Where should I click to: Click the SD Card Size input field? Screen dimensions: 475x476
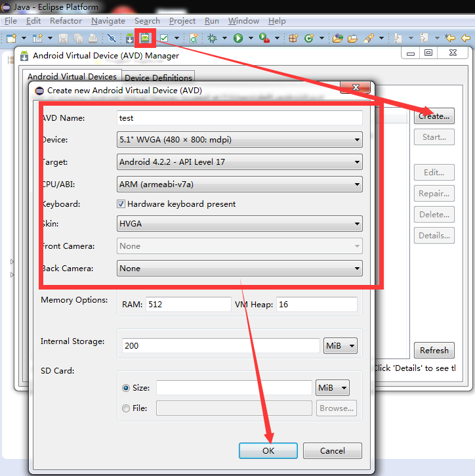234,387
